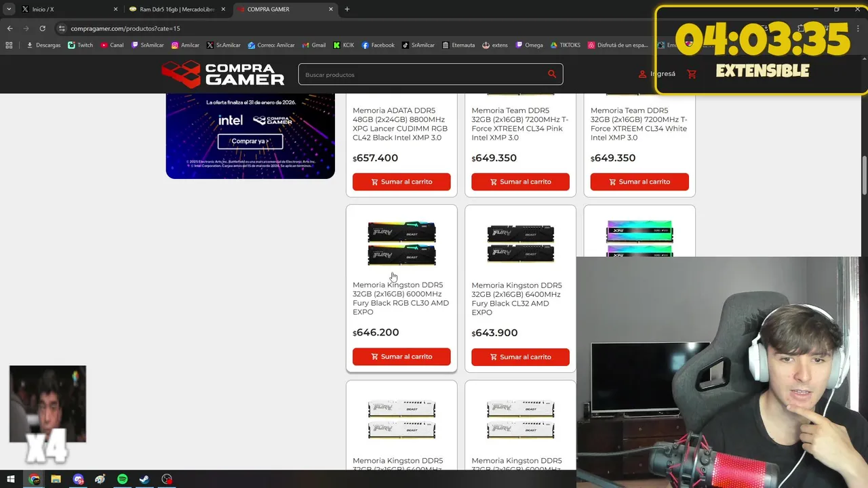
Task: Open Kingston 6000MHz Fury Black RGB title
Action: 401,298
